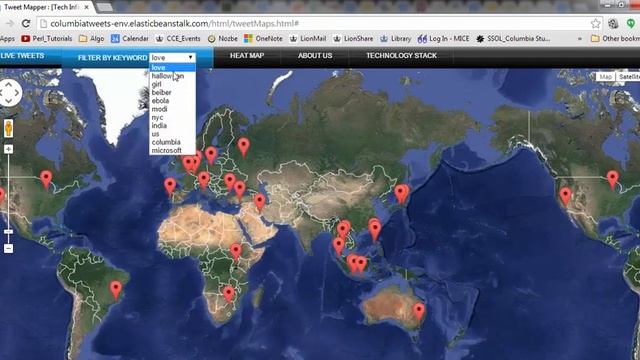
Task: Click the Street View pegman icon
Action: coord(9,129)
